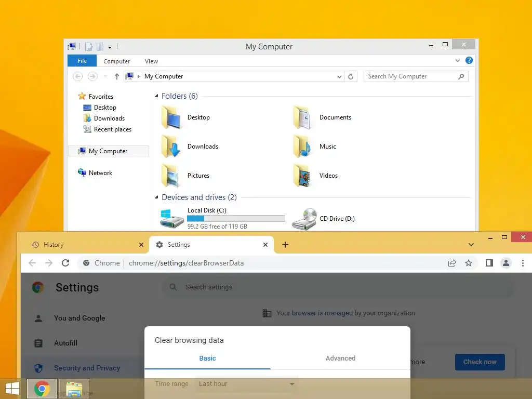
Task: Click the Settings tab title in Chrome
Action: pos(179,245)
